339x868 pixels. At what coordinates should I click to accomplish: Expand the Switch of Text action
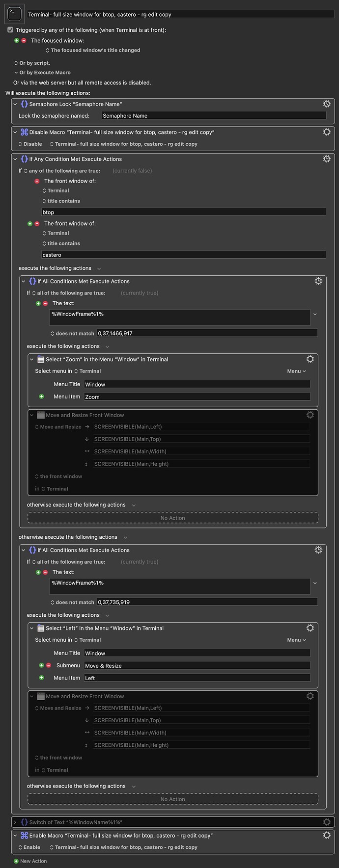click(x=15, y=822)
